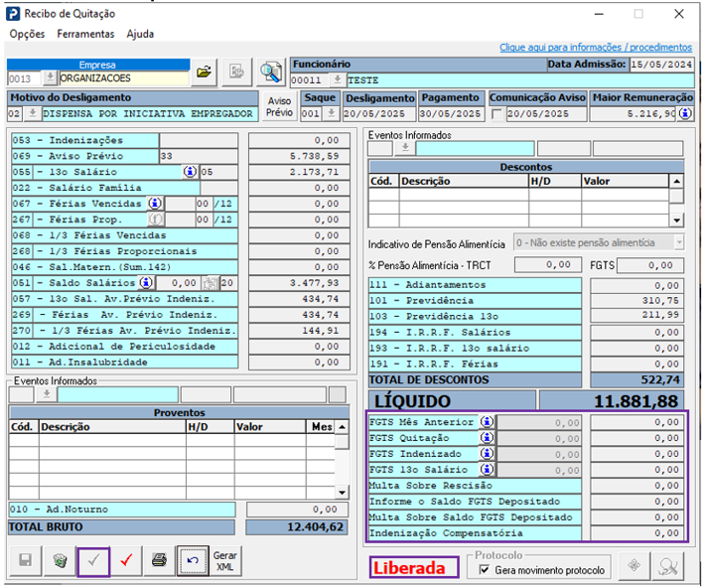Viewport: 703px width, 588px height.
Task: Click the Gerar XML button
Action: [225, 560]
